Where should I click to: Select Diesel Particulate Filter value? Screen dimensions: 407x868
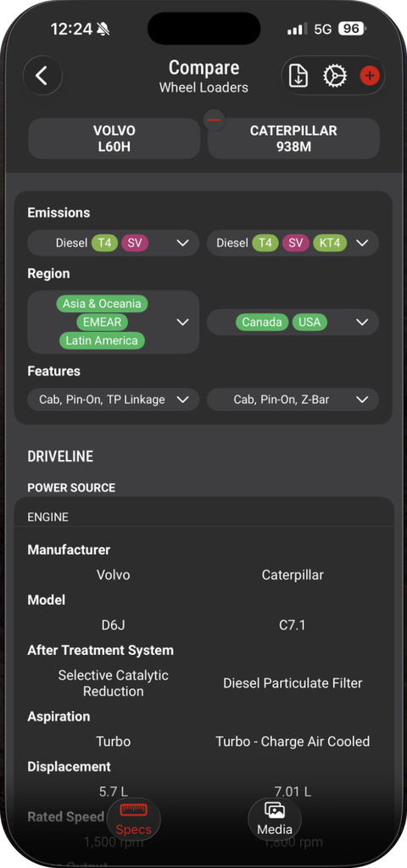click(x=293, y=683)
